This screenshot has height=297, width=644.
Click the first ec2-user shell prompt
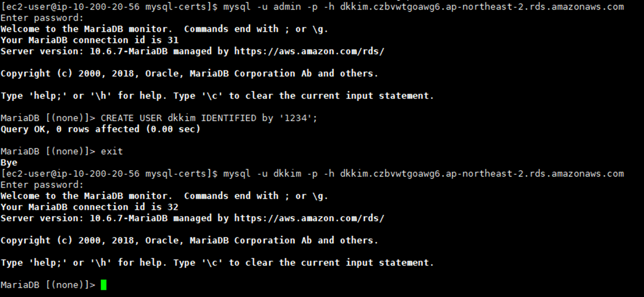point(109,7)
